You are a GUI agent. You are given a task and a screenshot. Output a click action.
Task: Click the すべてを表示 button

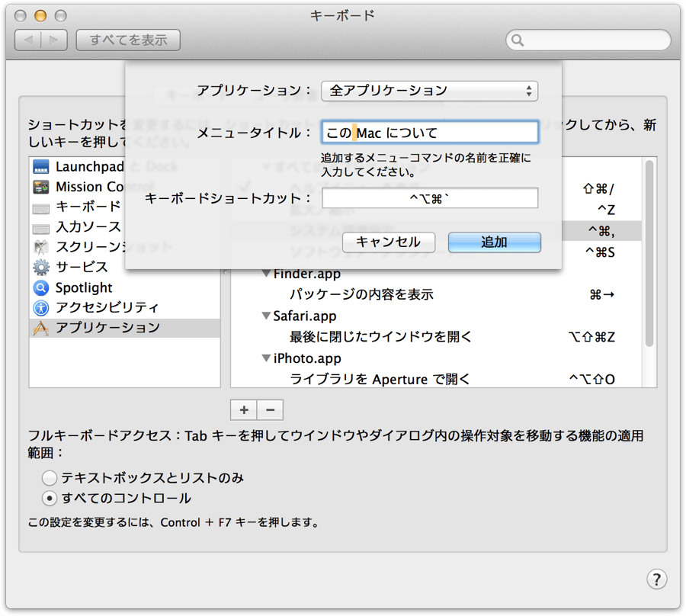pyautogui.click(x=128, y=40)
